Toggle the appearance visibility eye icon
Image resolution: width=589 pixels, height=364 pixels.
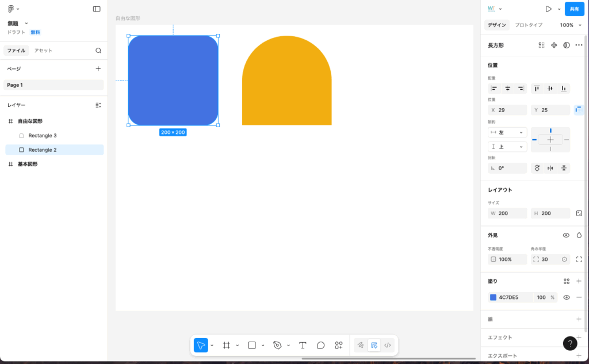[566, 235]
